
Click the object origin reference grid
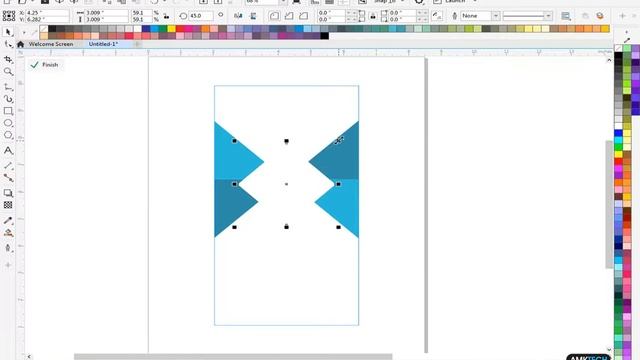[9, 16]
